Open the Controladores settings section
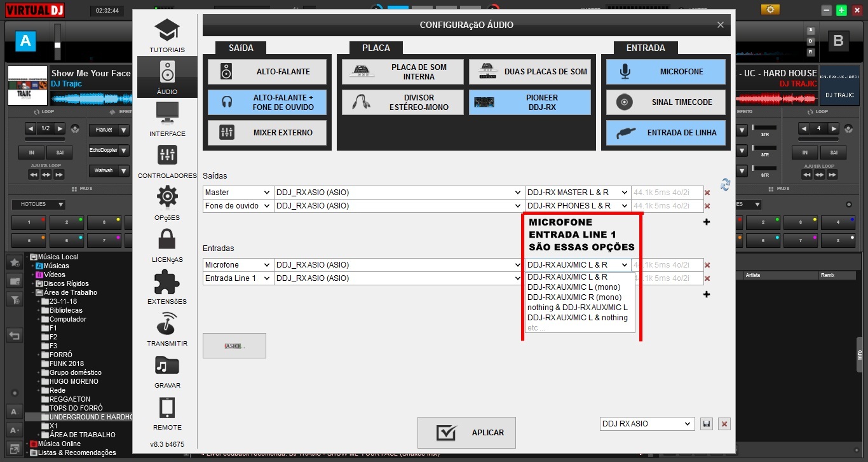 [x=167, y=161]
